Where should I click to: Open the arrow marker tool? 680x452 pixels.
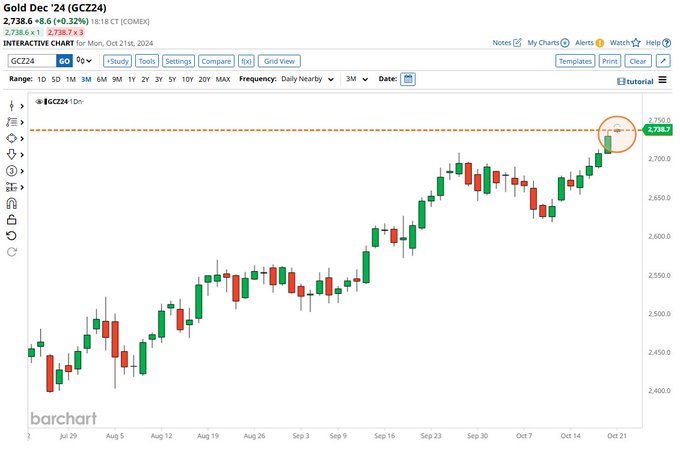(x=12, y=154)
